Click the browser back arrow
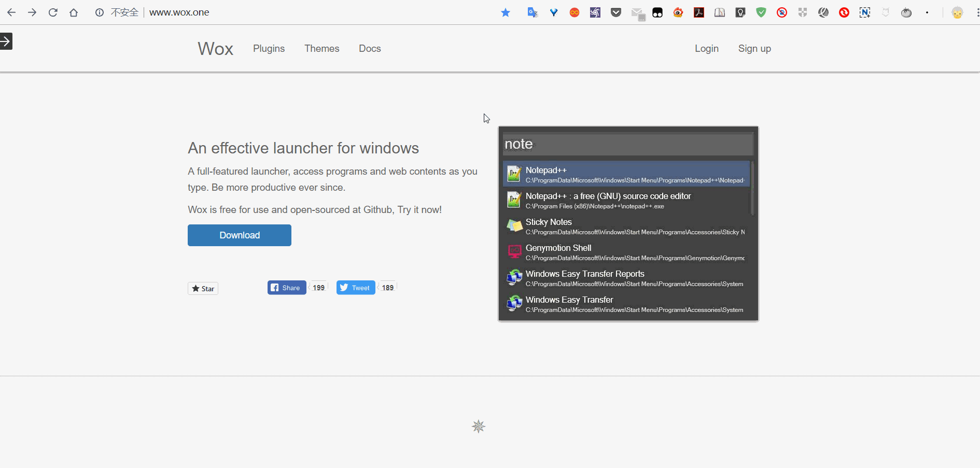The width and height of the screenshot is (980, 468). pos(11,12)
